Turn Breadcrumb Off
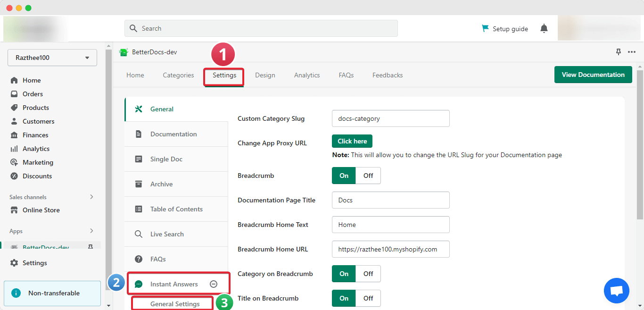The width and height of the screenshot is (644, 310). [x=368, y=176]
